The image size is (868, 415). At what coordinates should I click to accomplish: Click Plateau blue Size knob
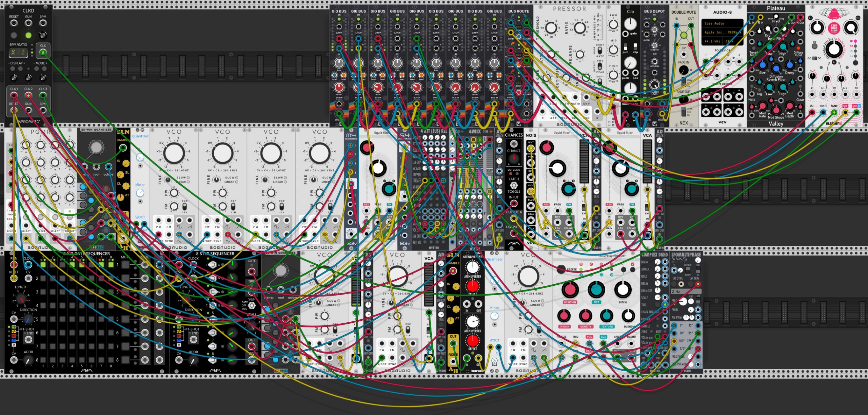(763, 65)
